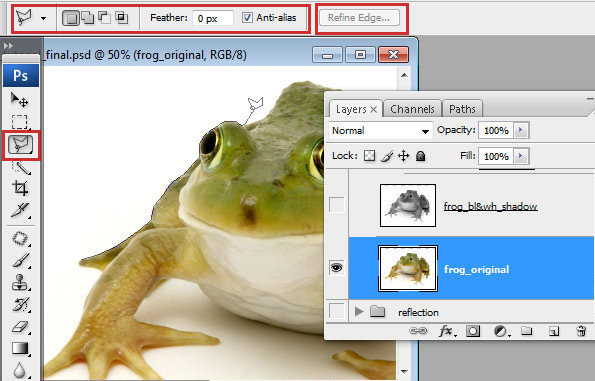Select the Blur tool
Screen dimensions: 595x381
coord(19,370)
